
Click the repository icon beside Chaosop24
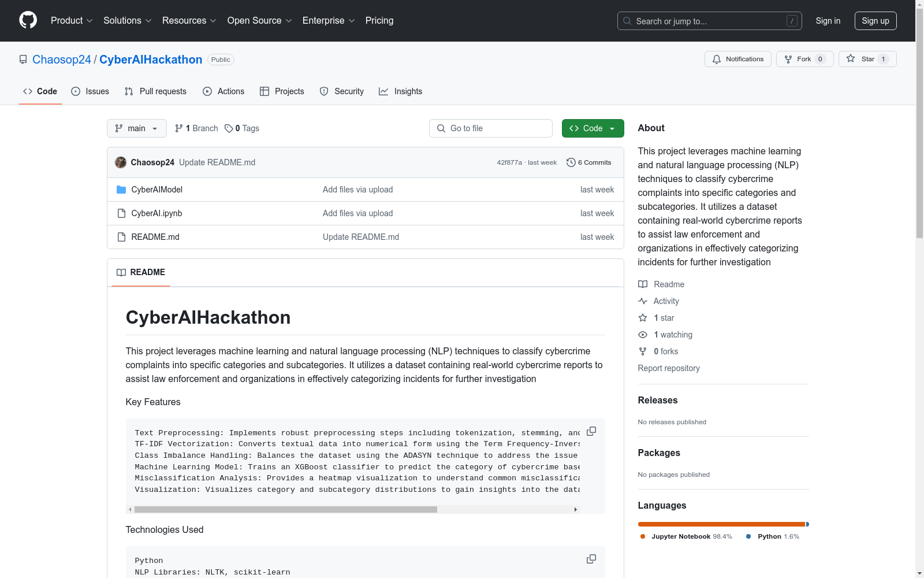point(23,60)
